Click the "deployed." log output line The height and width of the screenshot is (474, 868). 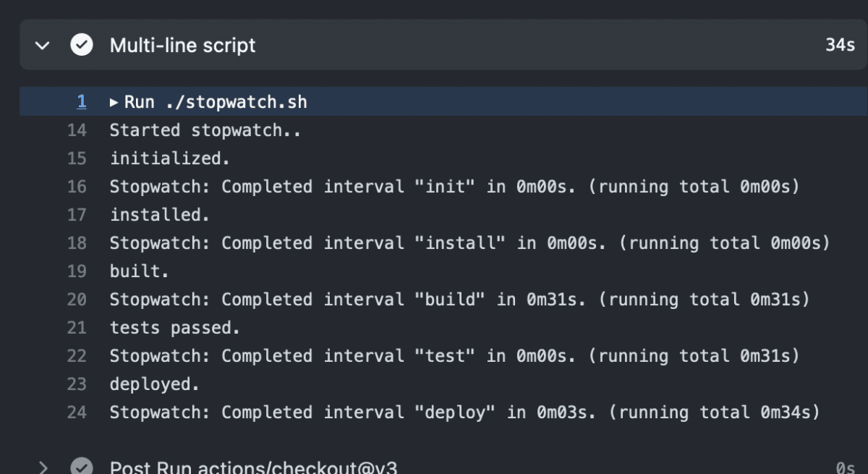click(x=153, y=384)
